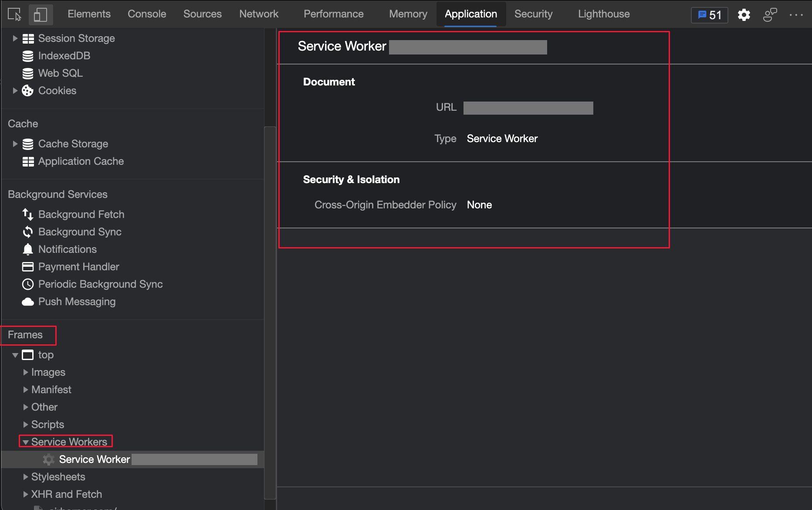This screenshot has width=812, height=510.
Task: Expand the Session Storage tree arrow
Action: click(15, 38)
